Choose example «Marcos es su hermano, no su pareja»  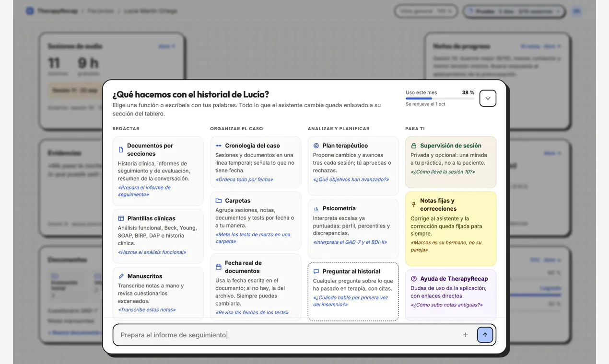pos(446,246)
